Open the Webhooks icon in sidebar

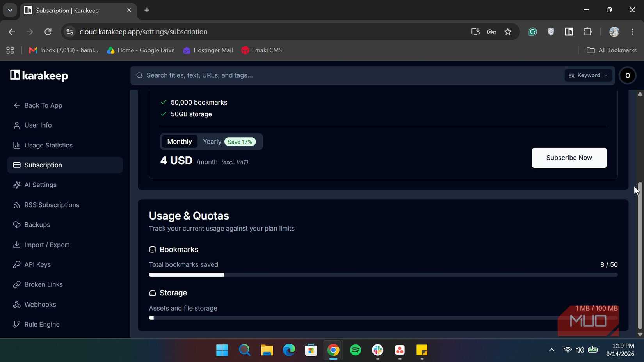pyautogui.click(x=16, y=304)
